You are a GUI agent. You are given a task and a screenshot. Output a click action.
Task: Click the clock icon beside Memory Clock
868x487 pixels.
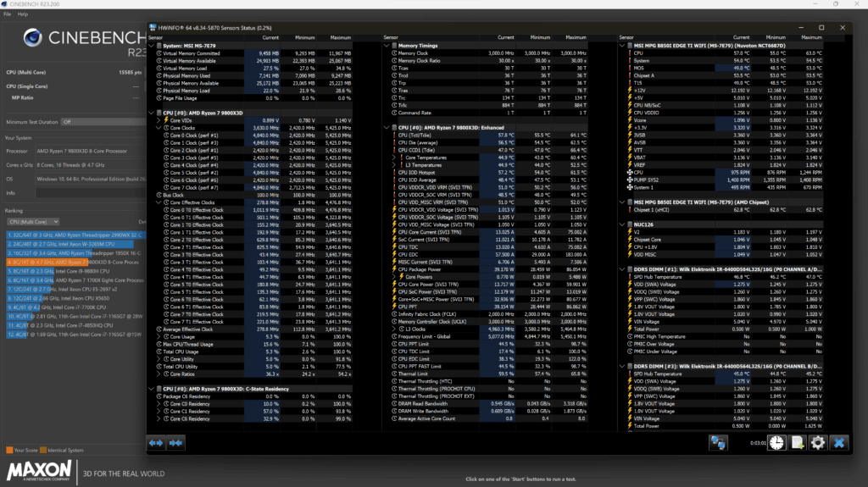click(x=394, y=53)
